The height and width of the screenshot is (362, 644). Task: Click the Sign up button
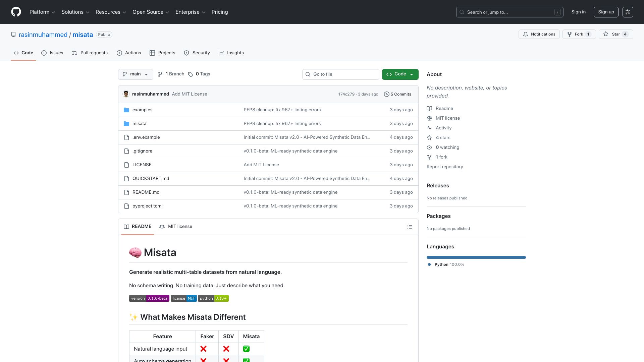pos(606,12)
